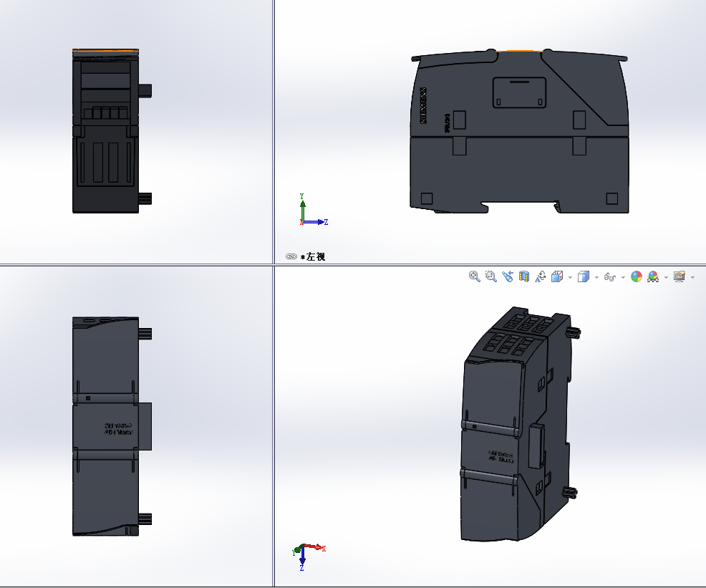Image resolution: width=706 pixels, height=588 pixels.
Task: Toggle the Section View tool
Action: click(x=523, y=276)
